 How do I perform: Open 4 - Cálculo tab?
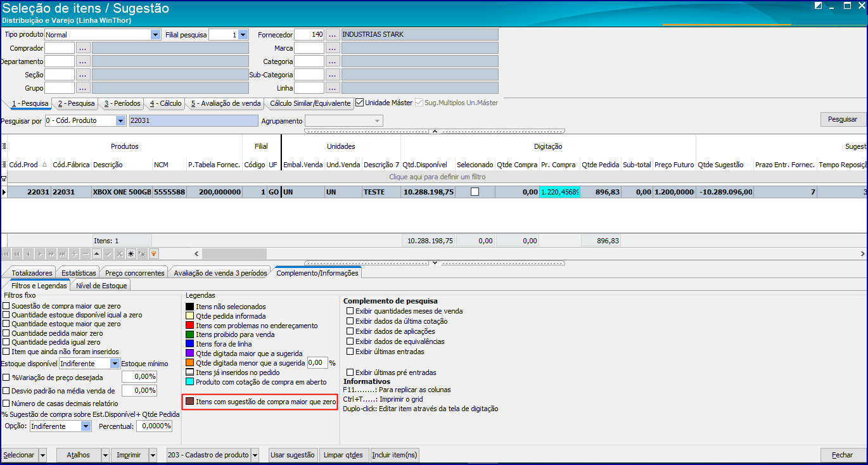[x=165, y=103]
